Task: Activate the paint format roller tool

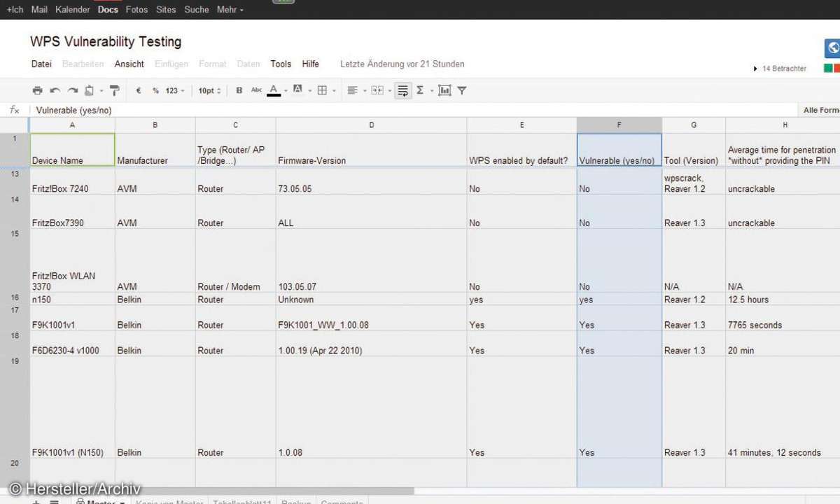Action: 115,90
